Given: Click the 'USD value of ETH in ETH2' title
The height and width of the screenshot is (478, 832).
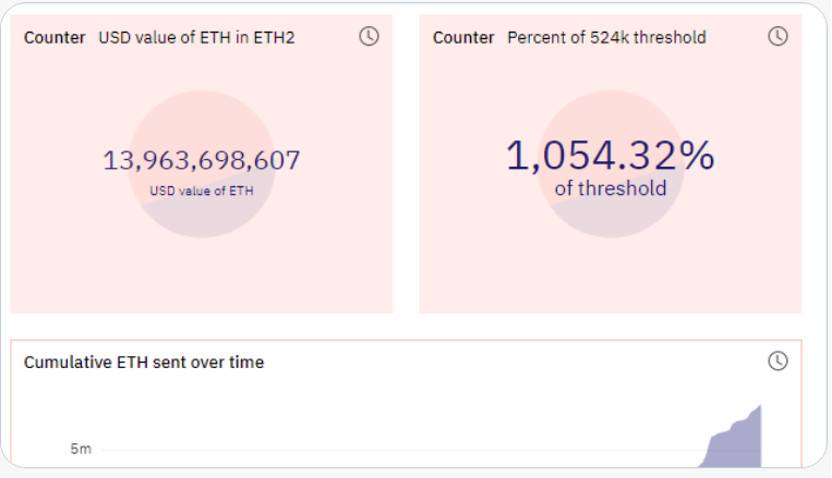Looking at the screenshot, I should tap(196, 38).
